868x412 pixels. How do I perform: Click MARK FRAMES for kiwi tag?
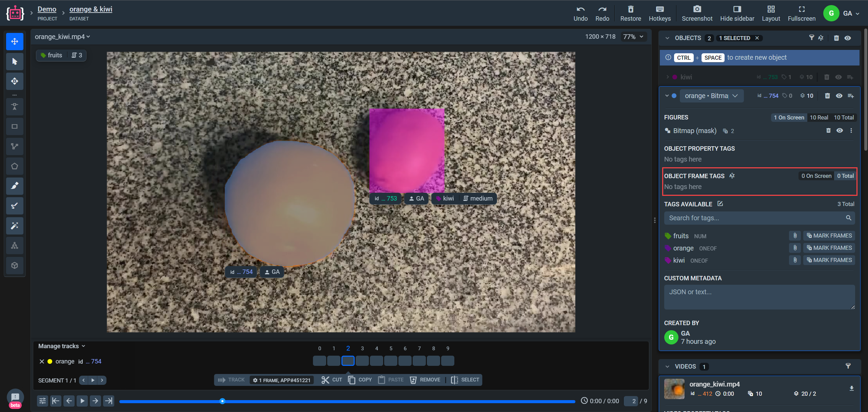[829, 260]
